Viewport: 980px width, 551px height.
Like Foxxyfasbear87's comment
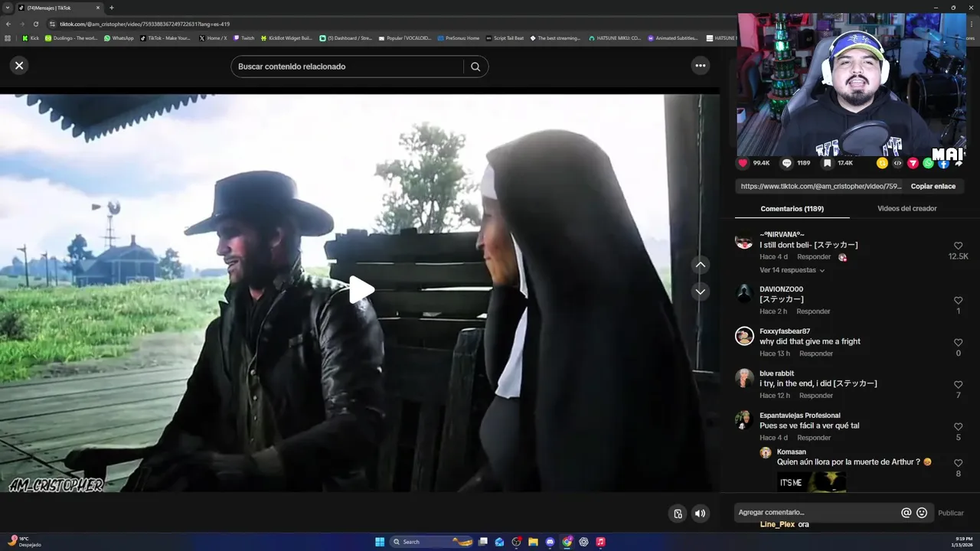coord(958,343)
